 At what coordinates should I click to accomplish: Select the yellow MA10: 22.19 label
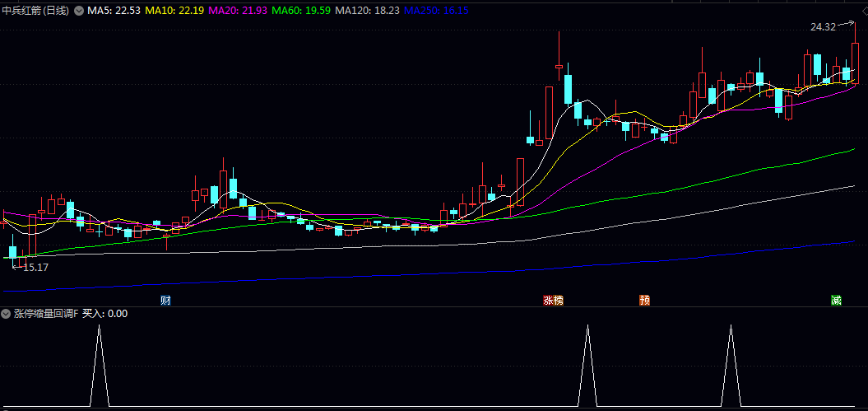pos(174,11)
